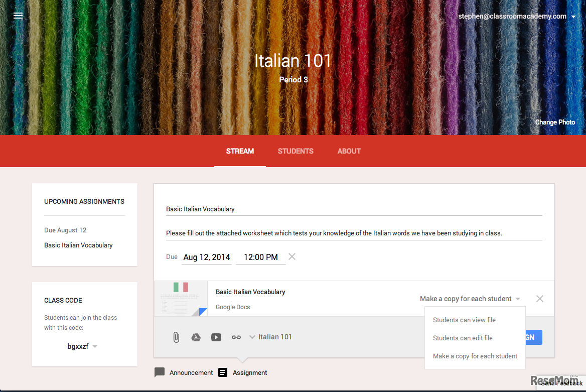Select "Students can edit file"

click(x=463, y=338)
